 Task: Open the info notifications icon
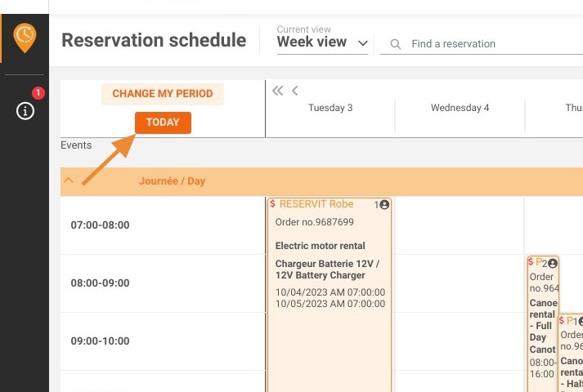coord(25,110)
